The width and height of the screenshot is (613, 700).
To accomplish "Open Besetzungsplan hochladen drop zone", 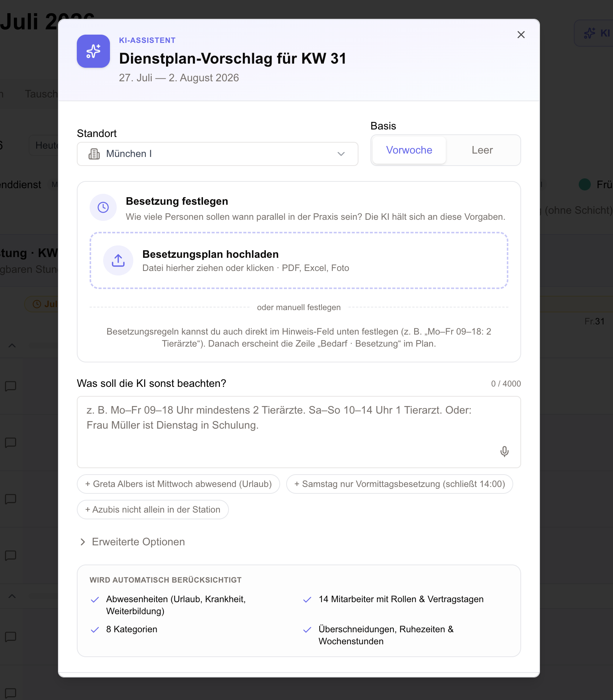I will [x=299, y=260].
